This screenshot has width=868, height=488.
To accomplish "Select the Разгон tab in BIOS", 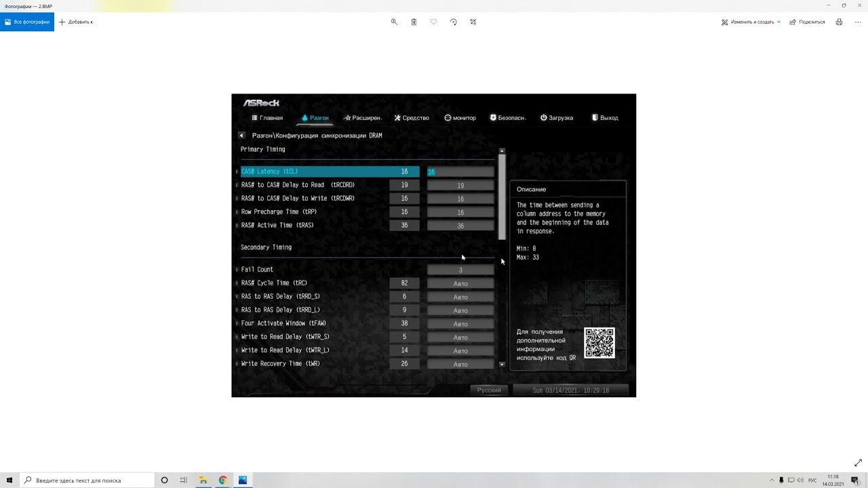I will tap(315, 118).
